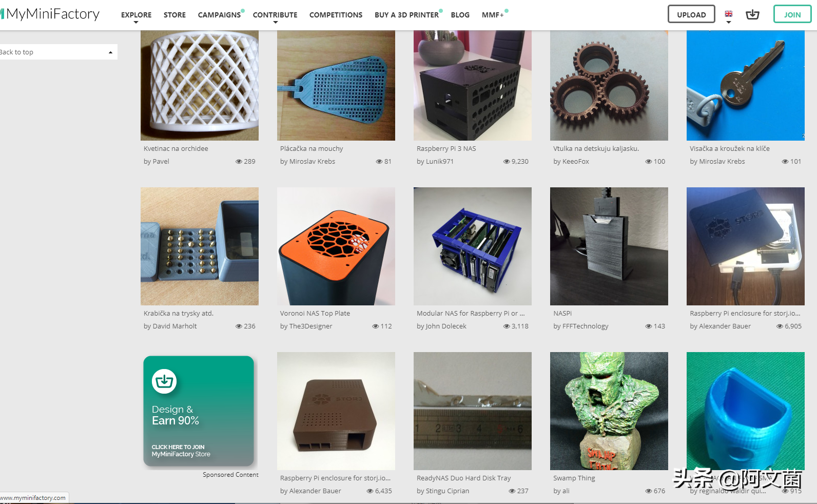
Task: Collapse the Back to top sidebar arrow
Action: pos(110,52)
